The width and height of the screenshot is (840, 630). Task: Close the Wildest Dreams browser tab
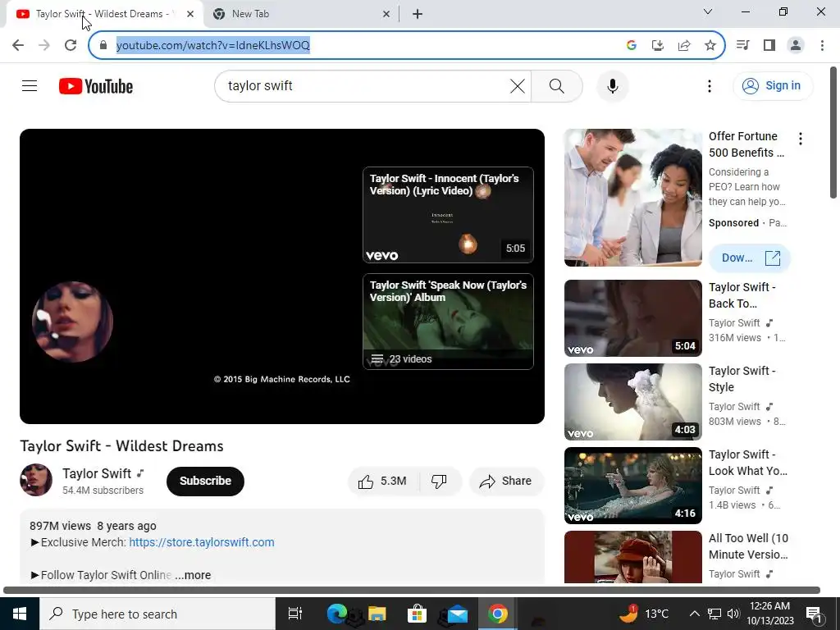190,14
